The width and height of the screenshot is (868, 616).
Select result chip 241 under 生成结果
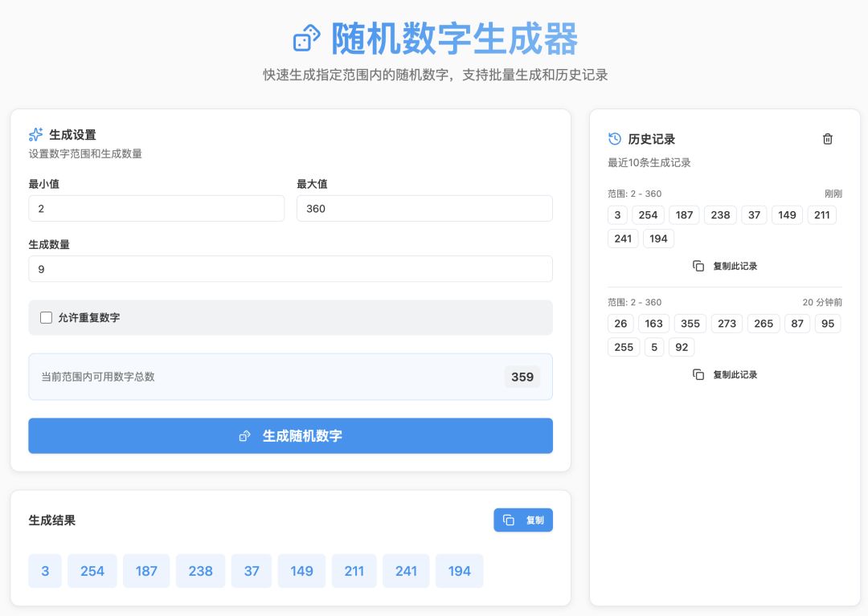(406, 571)
